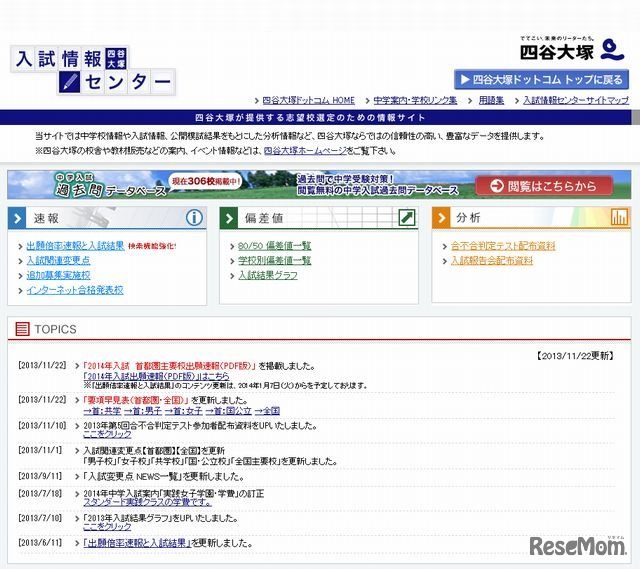Click the 入試情報センター site logo
The width and height of the screenshot is (640, 569).
click(x=93, y=70)
